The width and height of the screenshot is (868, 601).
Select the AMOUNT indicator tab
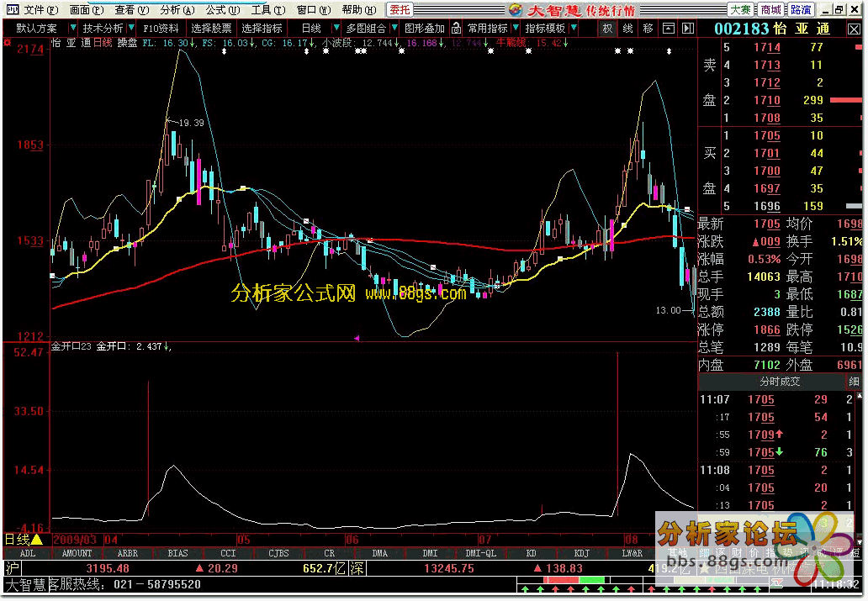[77, 553]
